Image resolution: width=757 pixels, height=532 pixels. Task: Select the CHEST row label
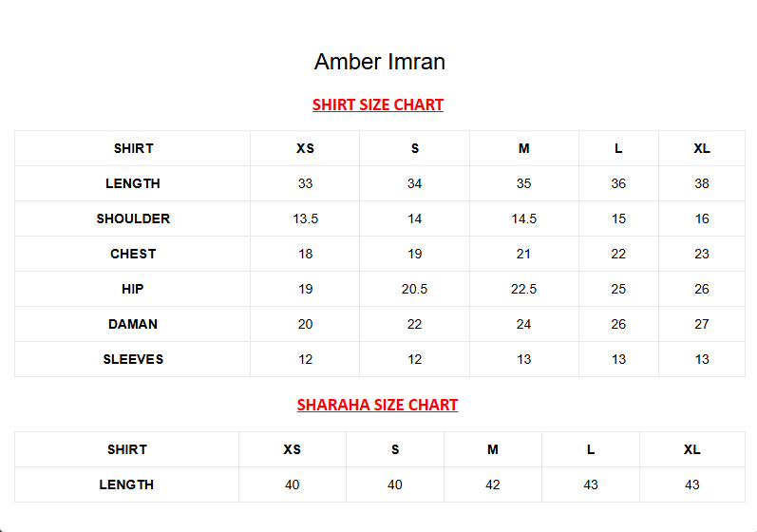coord(133,254)
